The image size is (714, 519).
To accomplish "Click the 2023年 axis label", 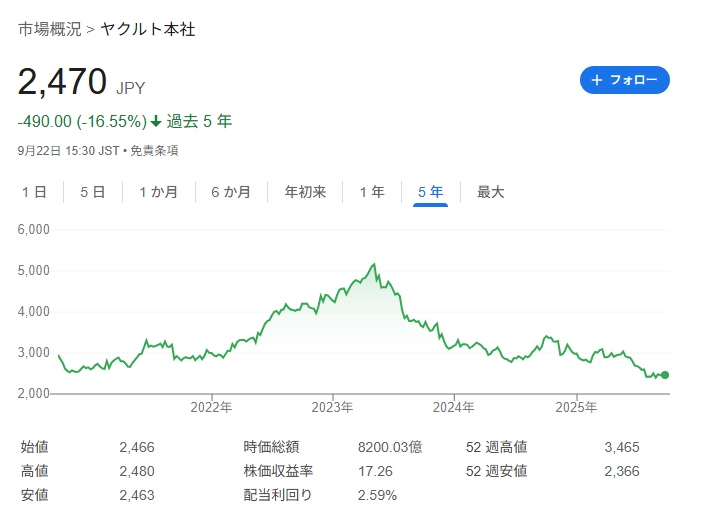I will (x=332, y=407).
